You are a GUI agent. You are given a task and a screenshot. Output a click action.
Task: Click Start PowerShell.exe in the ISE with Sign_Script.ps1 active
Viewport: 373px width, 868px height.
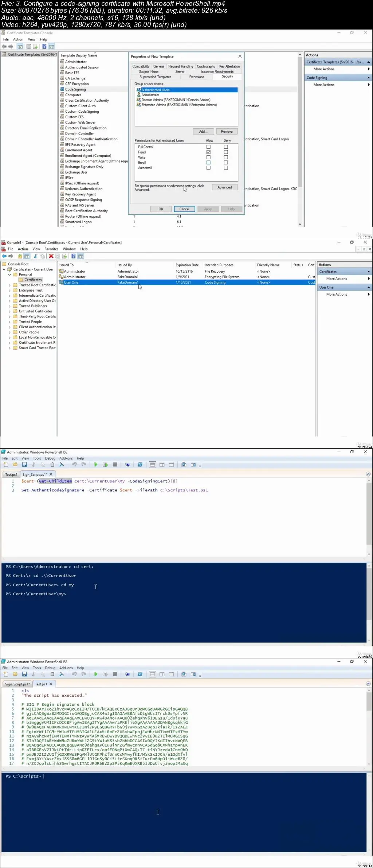tap(140, 464)
